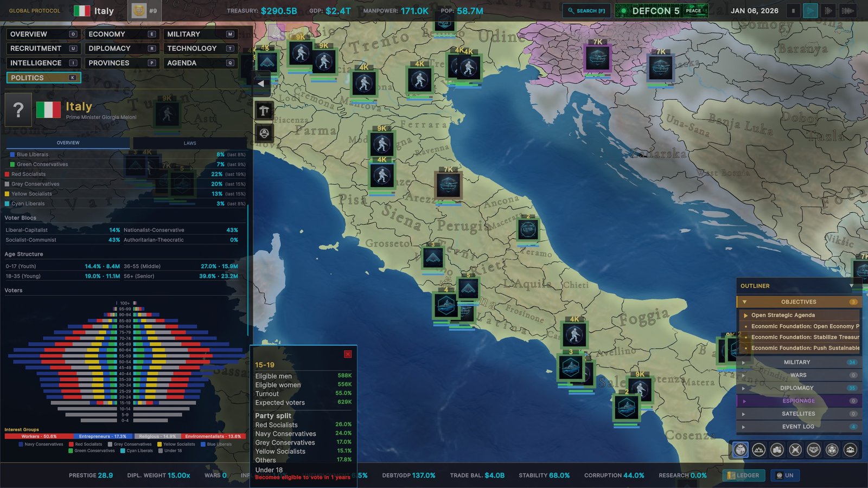Click the DEFCON 5 status indicator
The image size is (868, 488).
coord(661,11)
